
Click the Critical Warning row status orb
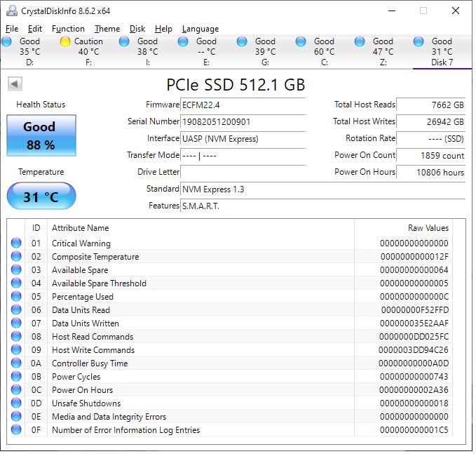click(x=16, y=243)
